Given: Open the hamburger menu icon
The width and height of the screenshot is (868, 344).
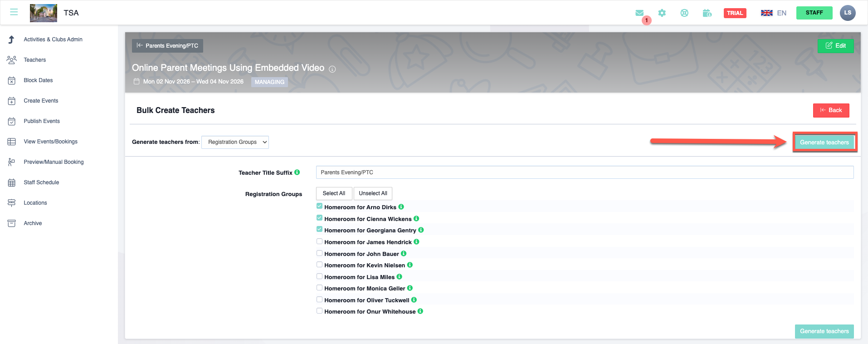Looking at the screenshot, I should (x=14, y=12).
